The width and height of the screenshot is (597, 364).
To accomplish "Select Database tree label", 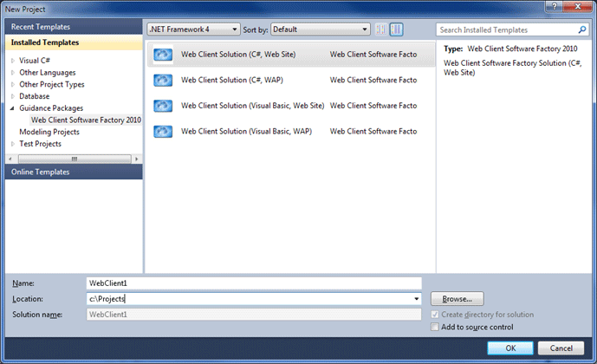I will coord(35,96).
